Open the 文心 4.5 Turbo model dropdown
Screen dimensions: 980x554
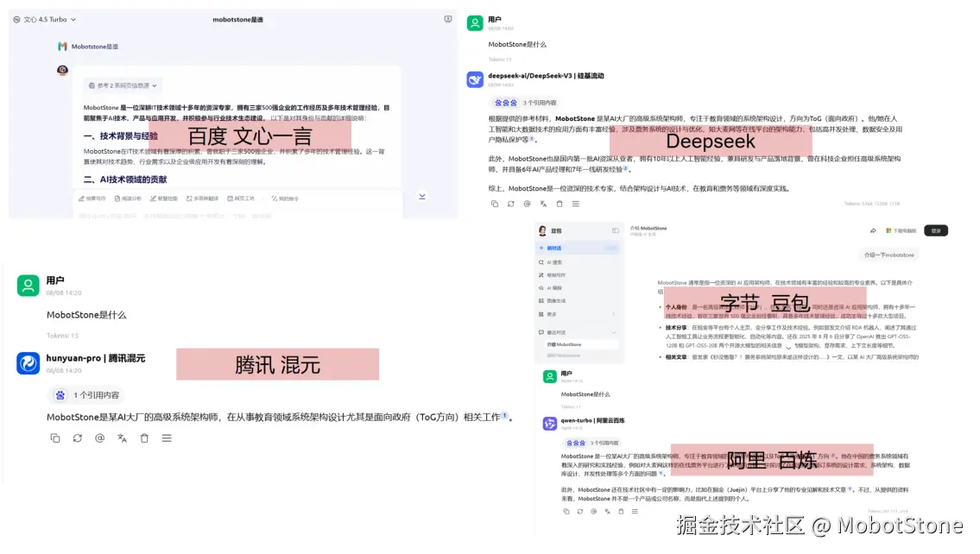(x=44, y=19)
